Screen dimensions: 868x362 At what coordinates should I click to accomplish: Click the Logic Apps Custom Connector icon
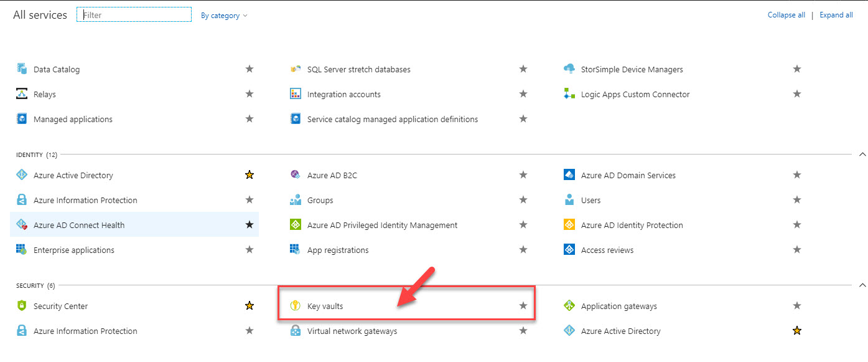(x=569, y=94)
